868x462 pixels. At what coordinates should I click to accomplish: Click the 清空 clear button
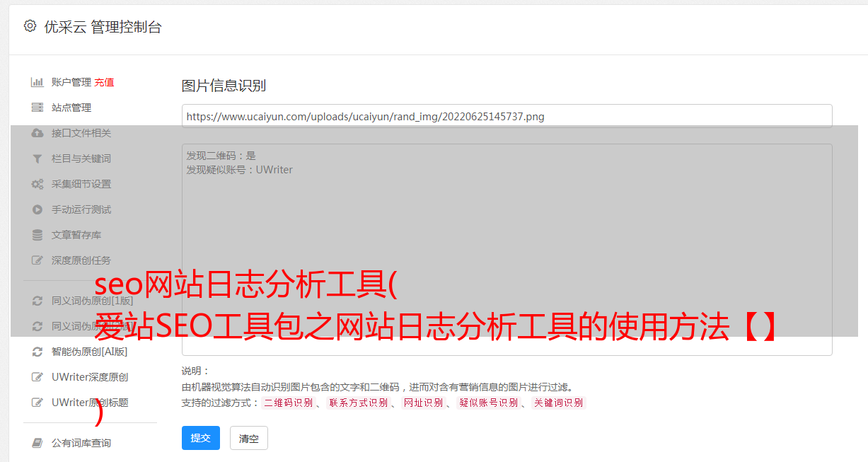click(249, 438)
